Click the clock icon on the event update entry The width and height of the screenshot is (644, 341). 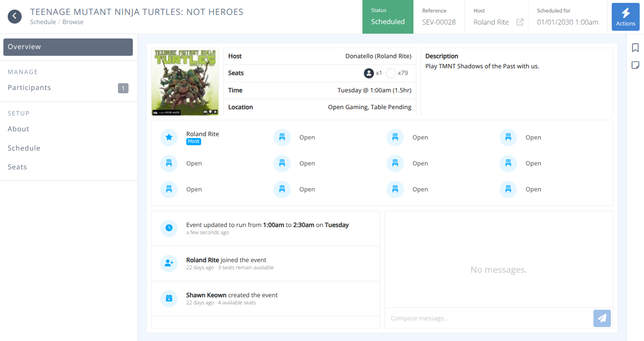(x=168, y=228)
